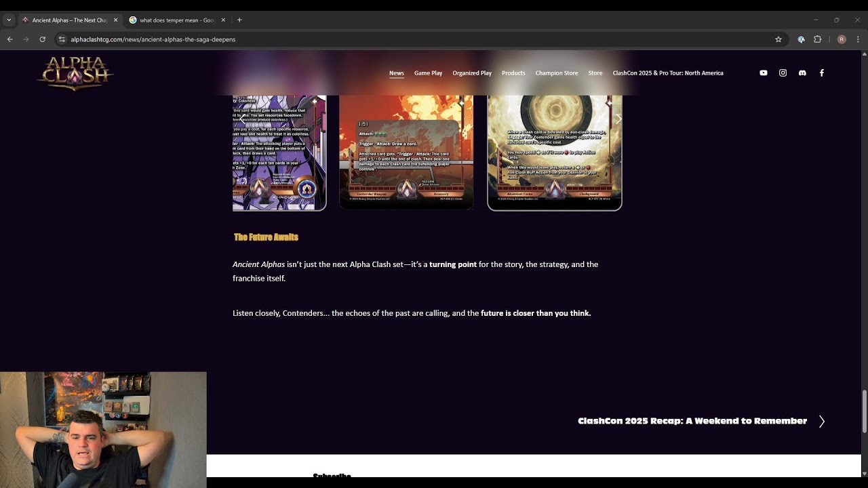
Task: Bookmark this page with the star icon
Action: pos(778,39)
